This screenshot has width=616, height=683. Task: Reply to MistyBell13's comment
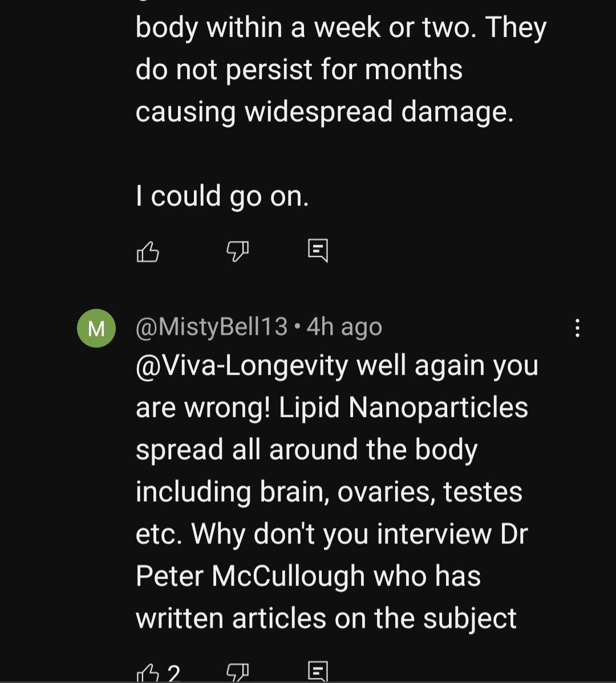(x=318, y=673)
